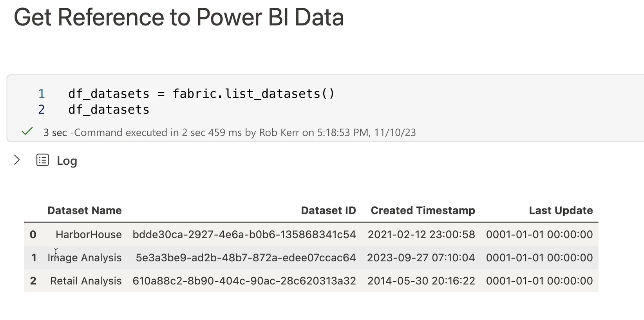Click the Log list icon
Screen dimensions: 644x320
point(43,160)
